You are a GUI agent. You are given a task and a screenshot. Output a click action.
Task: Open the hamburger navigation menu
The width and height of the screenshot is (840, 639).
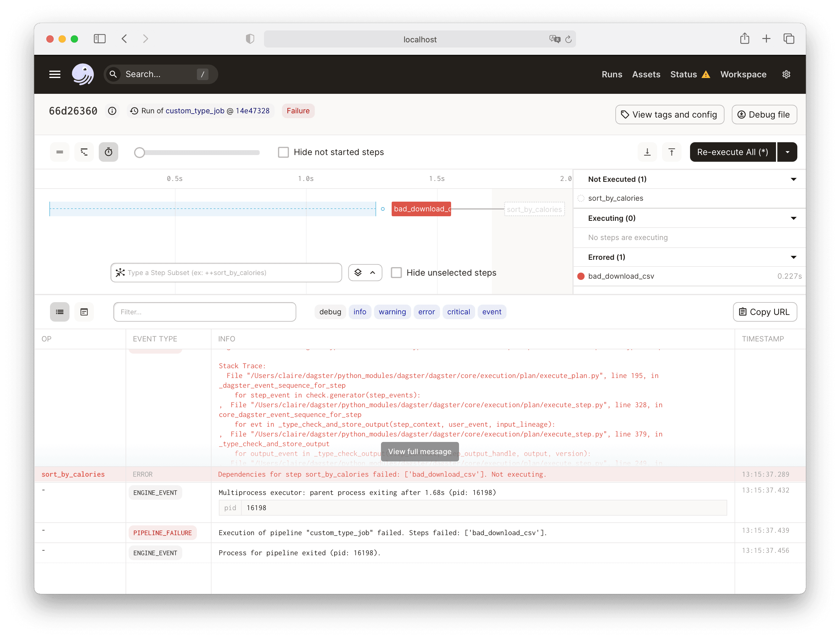click(x=55, y=74)
